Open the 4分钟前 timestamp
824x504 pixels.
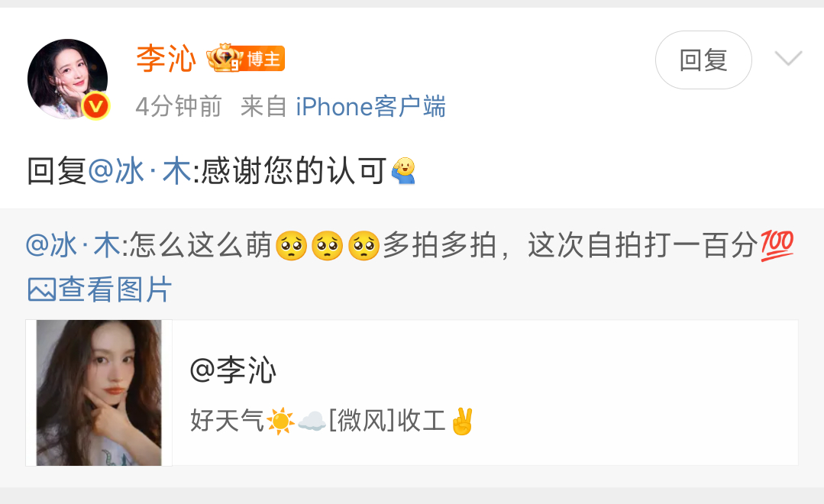[179, 107]
